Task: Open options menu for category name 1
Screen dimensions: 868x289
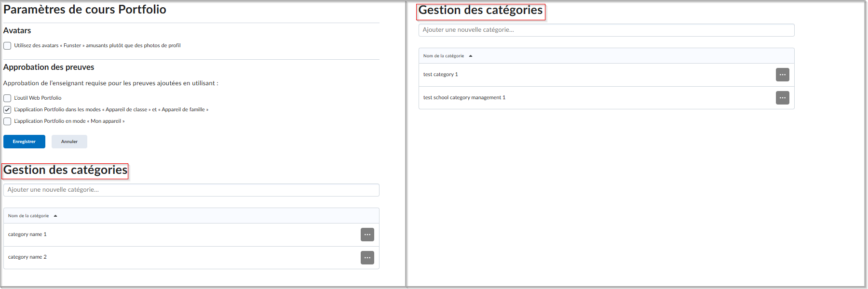Action: pyautogui.click(x=367, y=235)
